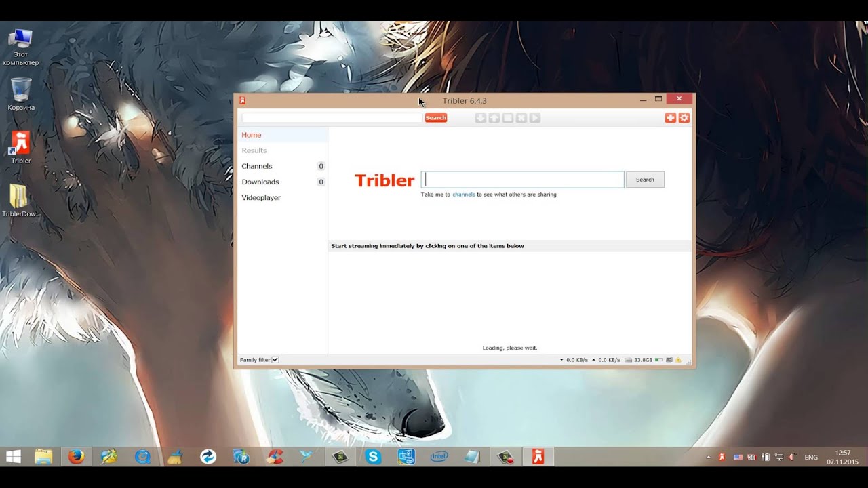
Task: Click the top toolbar search field
Action: click(332, 118)
